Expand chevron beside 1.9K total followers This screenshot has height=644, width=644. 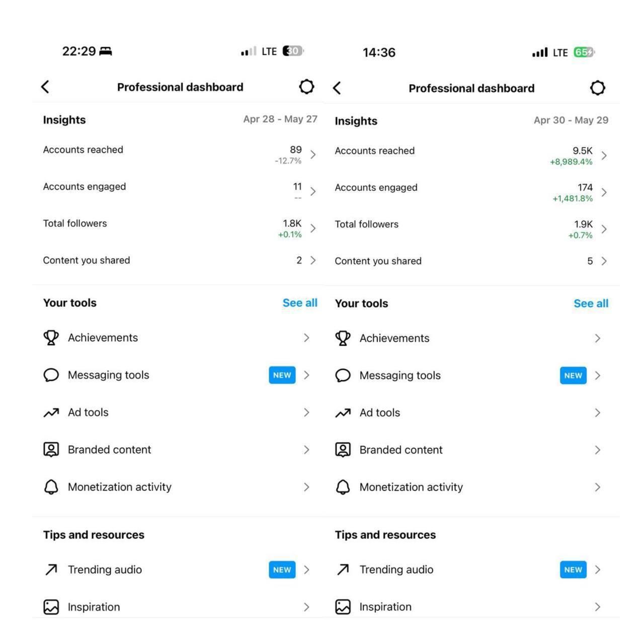(604, 229)
